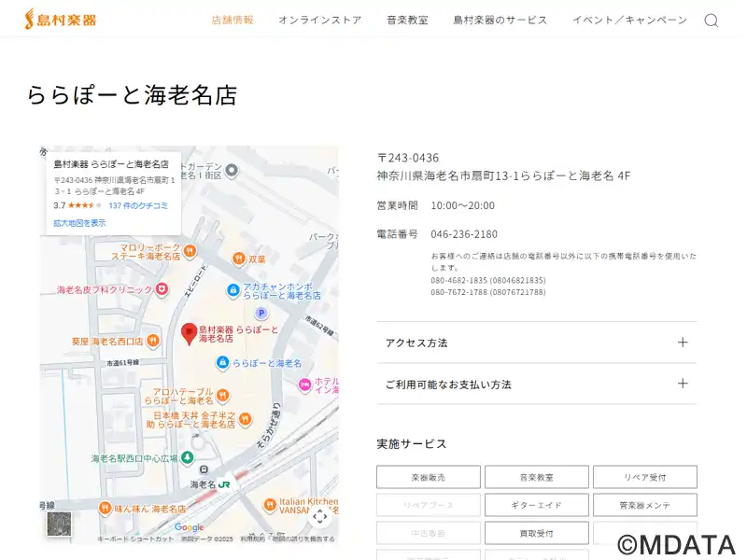The image size is (747, 560).
Task: Open the オンラインストア menu item
Action: click(x=319, y=20)
